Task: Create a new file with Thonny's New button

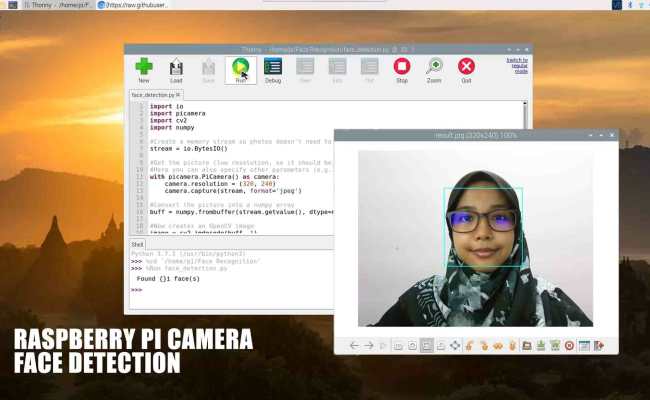Action: (144, 70)
